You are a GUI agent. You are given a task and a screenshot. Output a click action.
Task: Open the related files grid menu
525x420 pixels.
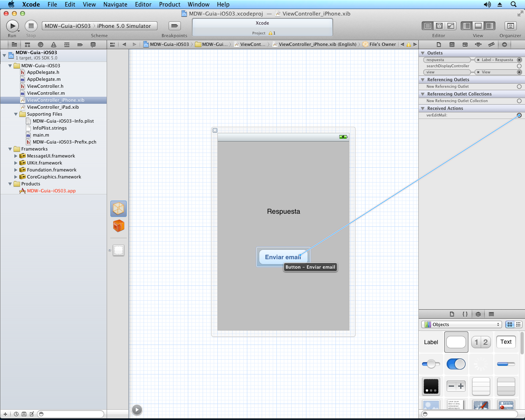pyautogui.click(x=112, y=44)
